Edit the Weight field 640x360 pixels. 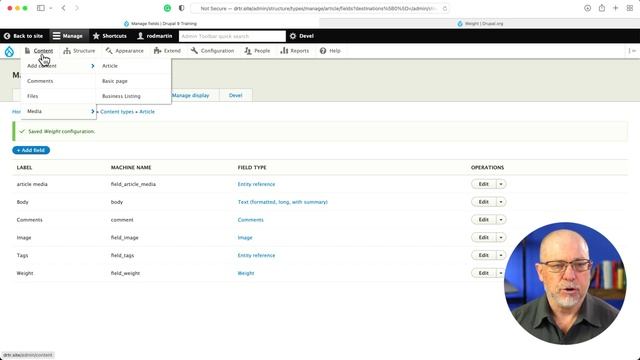[x=484, y=273]
